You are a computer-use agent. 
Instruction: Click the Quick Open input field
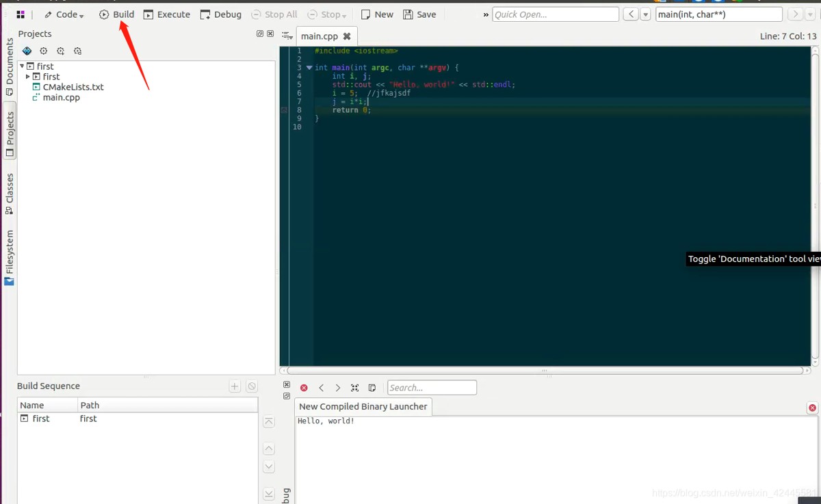pyautogui.click(x=555, y=14)
